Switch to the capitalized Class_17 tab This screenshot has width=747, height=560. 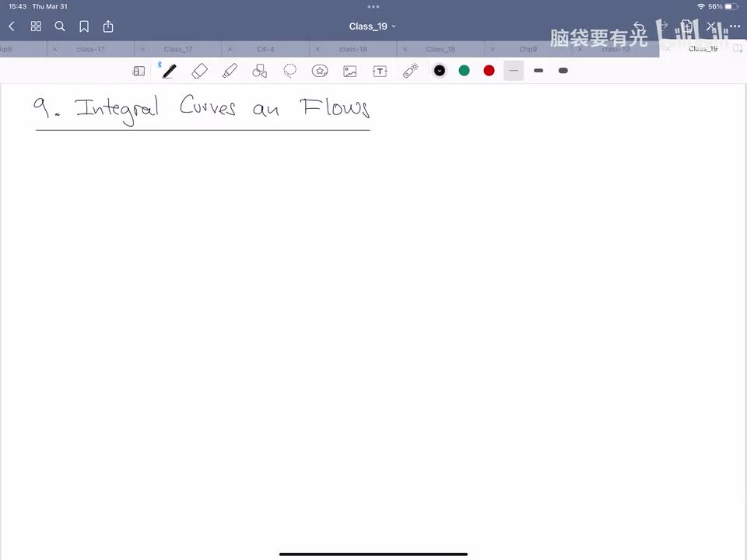pos(178,49)
